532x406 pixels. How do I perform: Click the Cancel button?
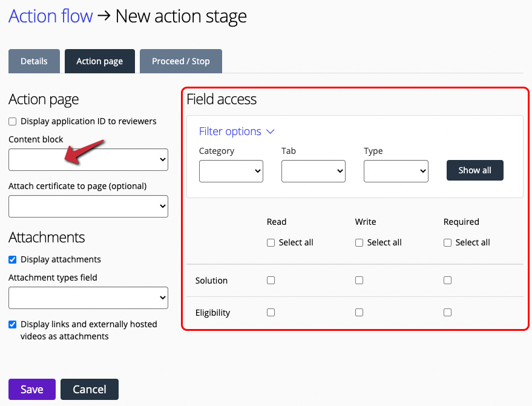tap(90, 389)
